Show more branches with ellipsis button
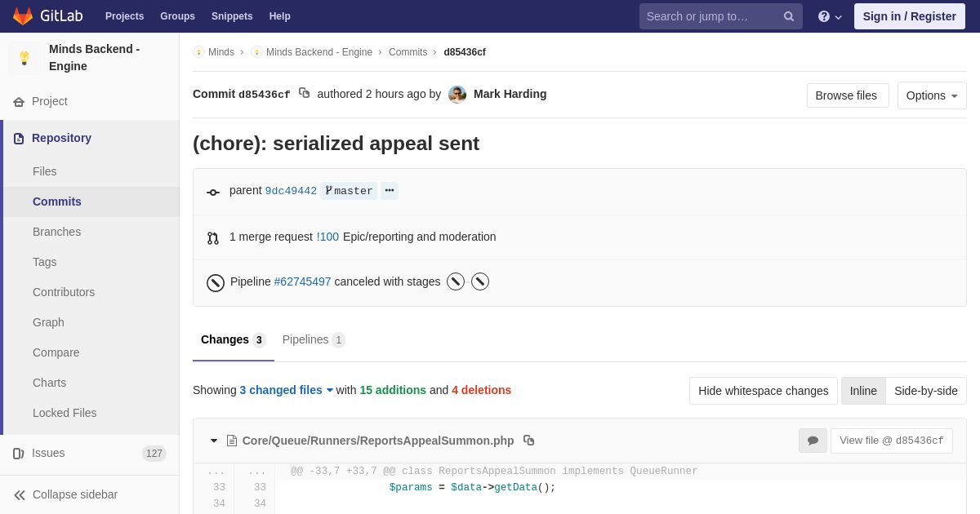The image size is (980, 514). (390, 191)
